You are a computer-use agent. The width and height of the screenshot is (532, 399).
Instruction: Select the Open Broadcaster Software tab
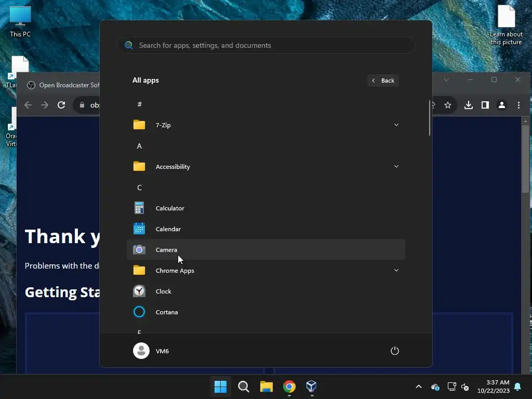click(x=63, y=85)
